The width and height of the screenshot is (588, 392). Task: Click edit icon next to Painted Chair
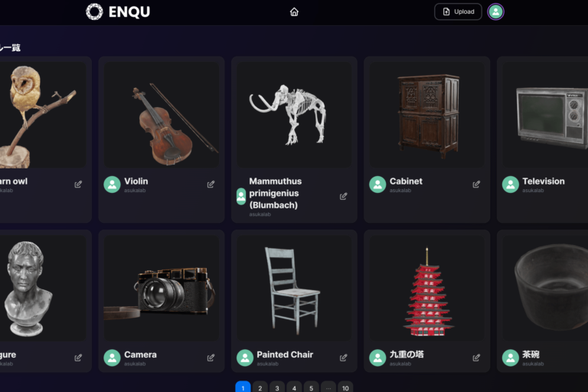[x=343, y=358]
